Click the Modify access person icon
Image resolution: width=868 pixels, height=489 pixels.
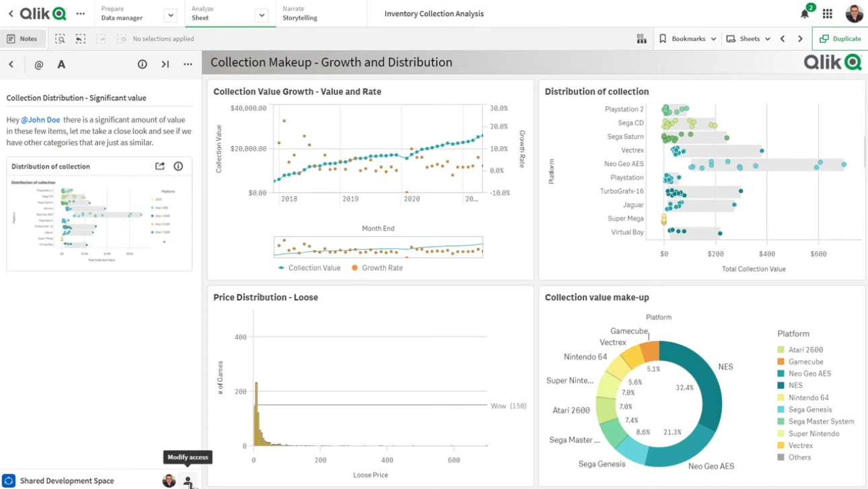(188, 480)
